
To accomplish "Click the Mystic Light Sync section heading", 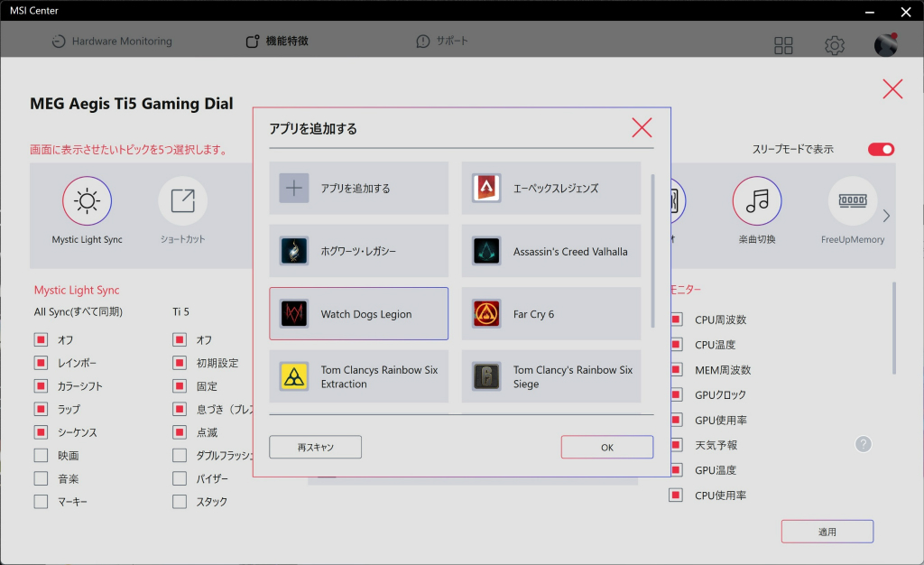I will tap(77, 290).
